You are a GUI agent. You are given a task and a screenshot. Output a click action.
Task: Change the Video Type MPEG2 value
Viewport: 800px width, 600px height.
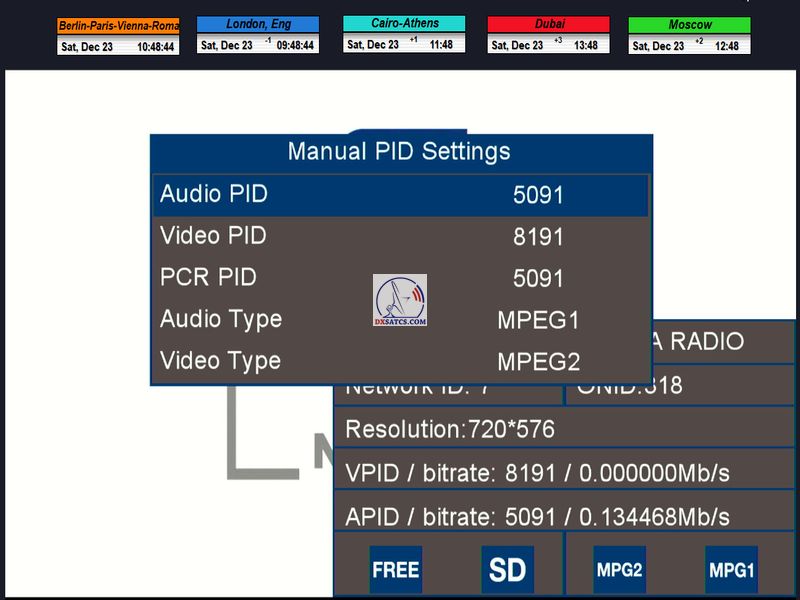click(x=538, y=363)
